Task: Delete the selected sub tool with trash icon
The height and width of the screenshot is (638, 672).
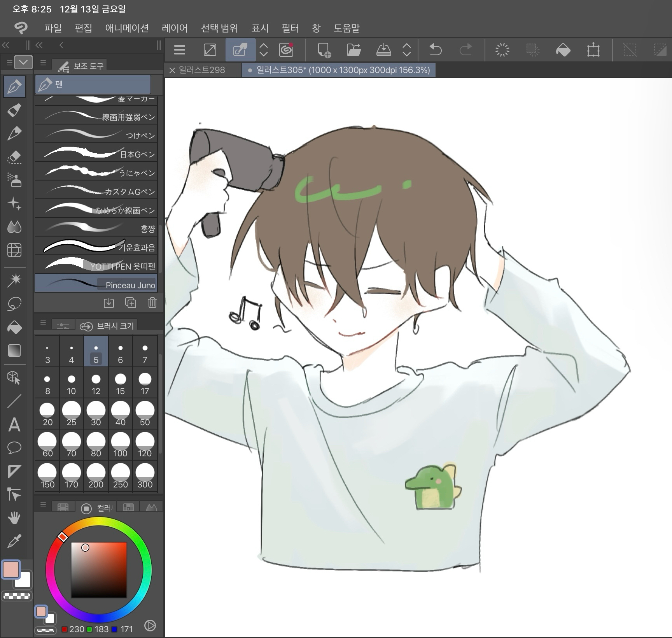Action: click(x=152, y=303)
